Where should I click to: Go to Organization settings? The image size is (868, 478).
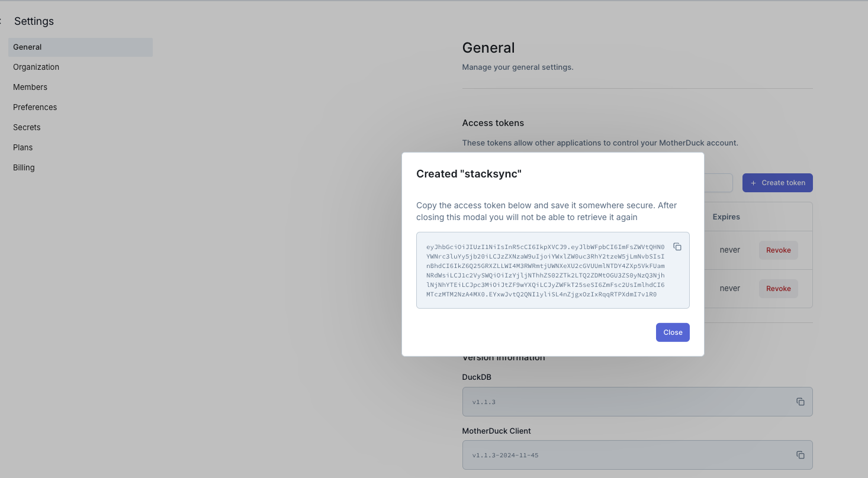click(36, 67)
